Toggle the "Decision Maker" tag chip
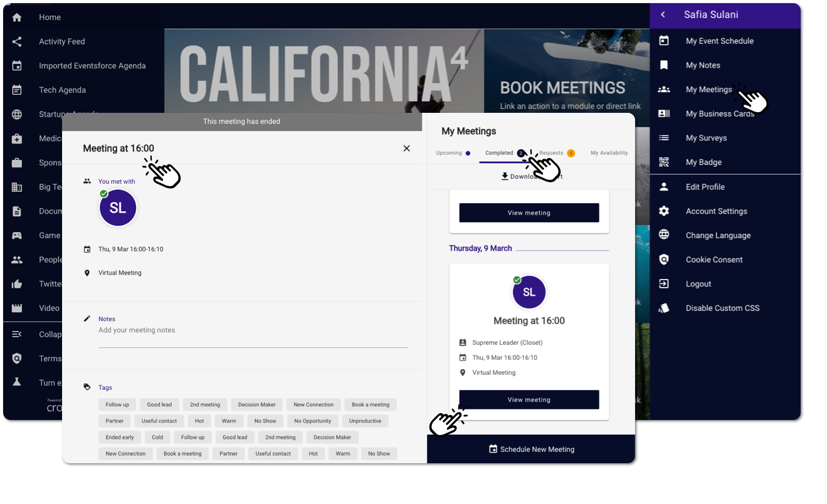 click(x=256, y=405)
